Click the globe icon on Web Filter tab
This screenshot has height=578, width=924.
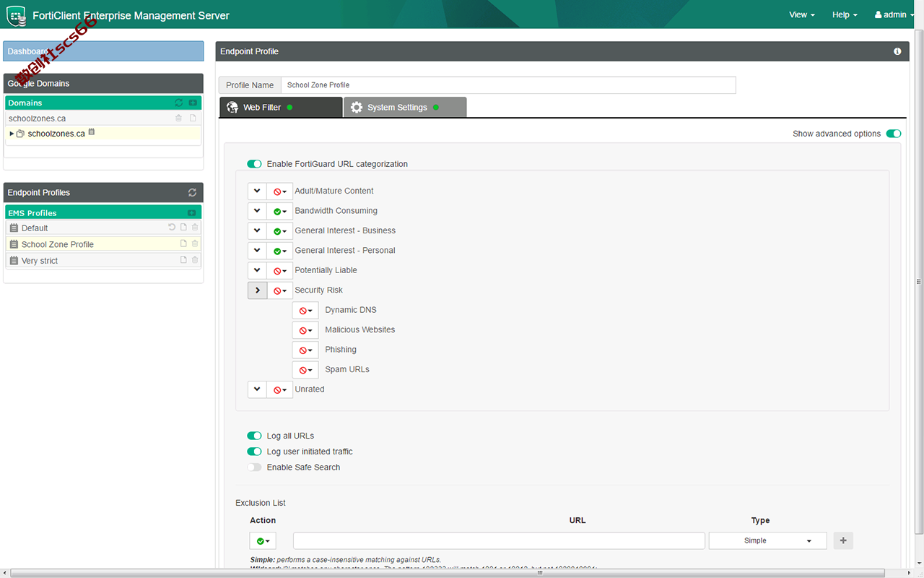[x=232, y=107]
